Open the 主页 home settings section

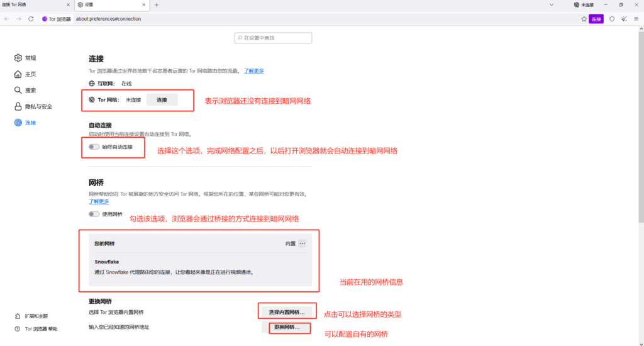[x=25, y=74]
